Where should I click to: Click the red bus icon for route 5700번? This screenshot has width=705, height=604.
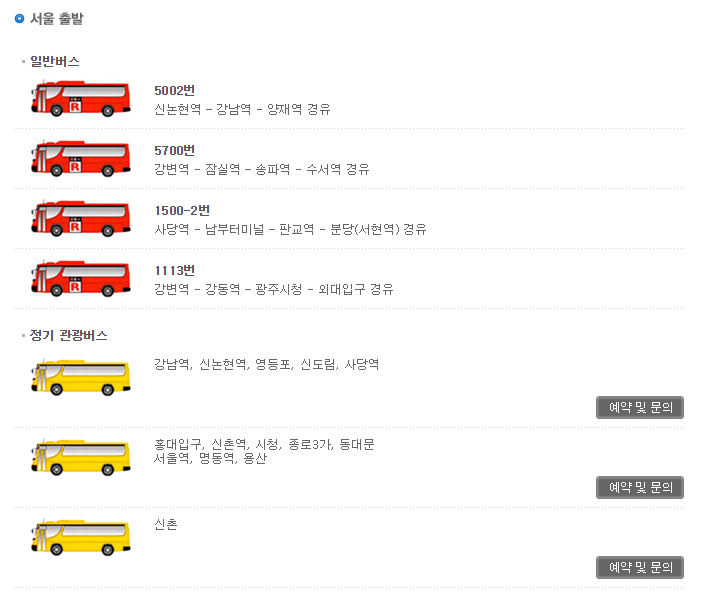[81, 159]
